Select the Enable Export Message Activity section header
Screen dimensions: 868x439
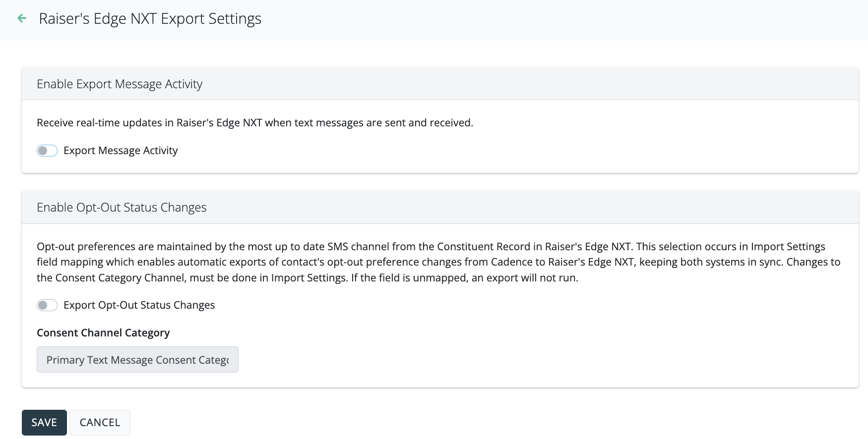coord(120,84)
